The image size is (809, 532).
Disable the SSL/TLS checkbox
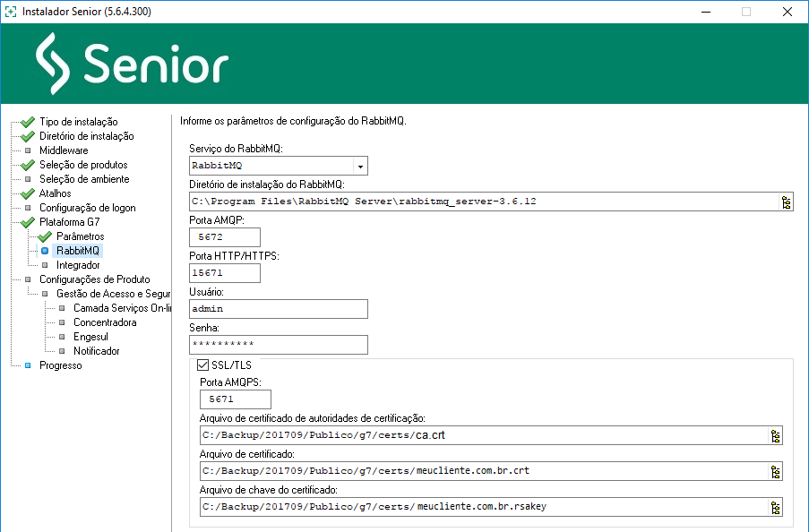coord(202,365)
